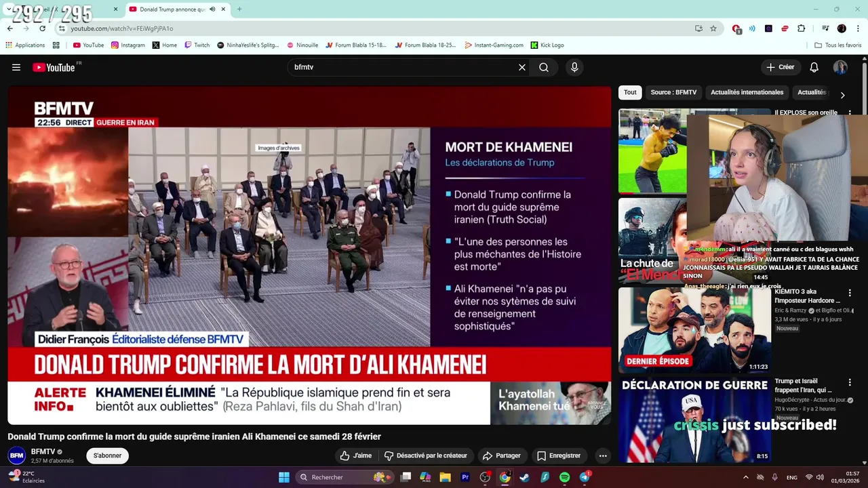Open the browser extensions puzzle icon
This screenshot has height=488, width=868.
(x=802, y=28)
